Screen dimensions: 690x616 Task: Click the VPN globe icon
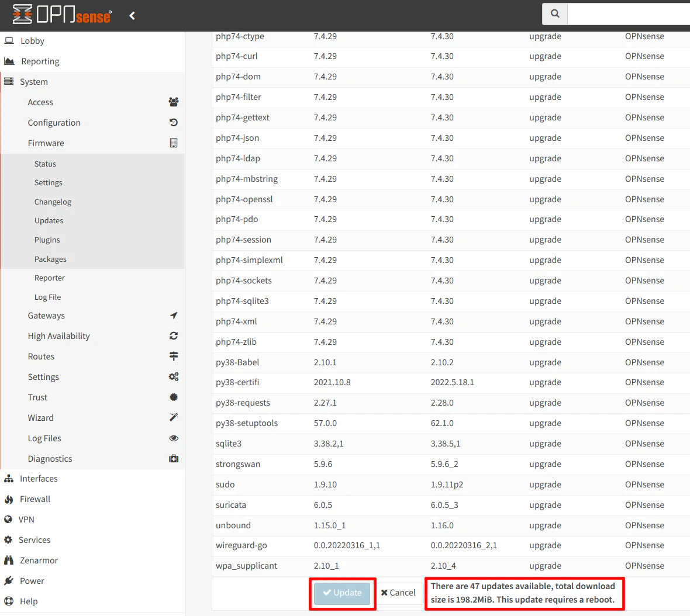[8, 519]
